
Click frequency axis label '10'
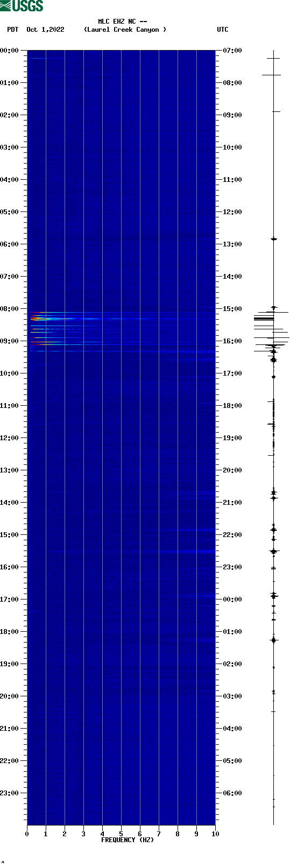click(x=215, y=834)
